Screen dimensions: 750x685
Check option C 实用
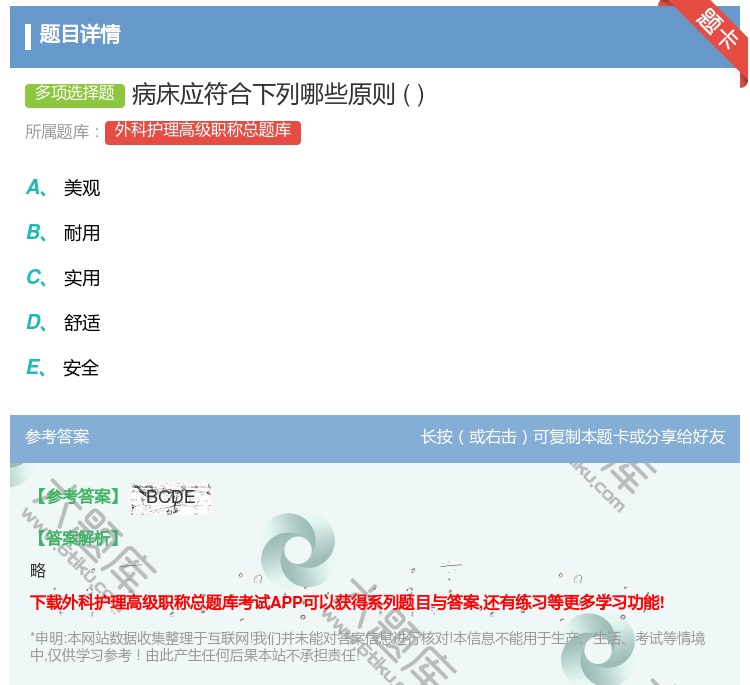[81, 278]
